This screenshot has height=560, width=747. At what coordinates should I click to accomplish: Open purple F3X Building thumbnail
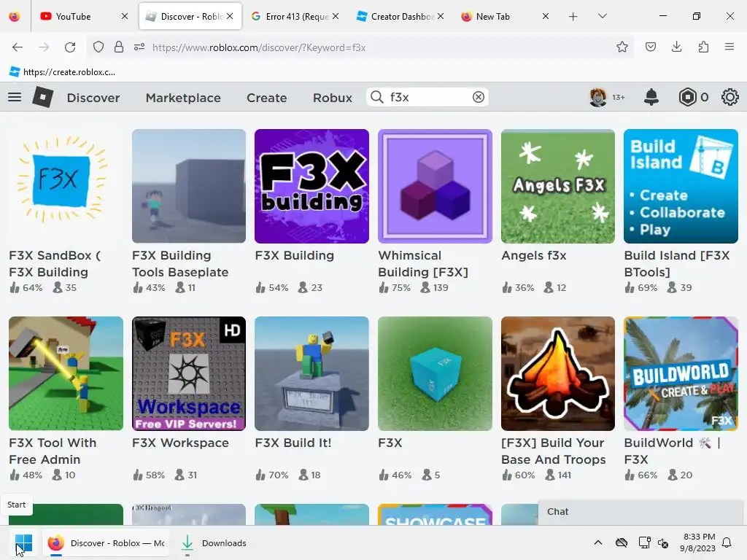pos(311,186)
